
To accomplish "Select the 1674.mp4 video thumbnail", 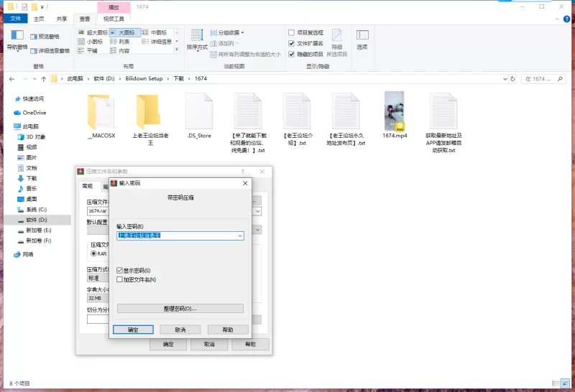I will pyautogui.click(x=394, y=111).
